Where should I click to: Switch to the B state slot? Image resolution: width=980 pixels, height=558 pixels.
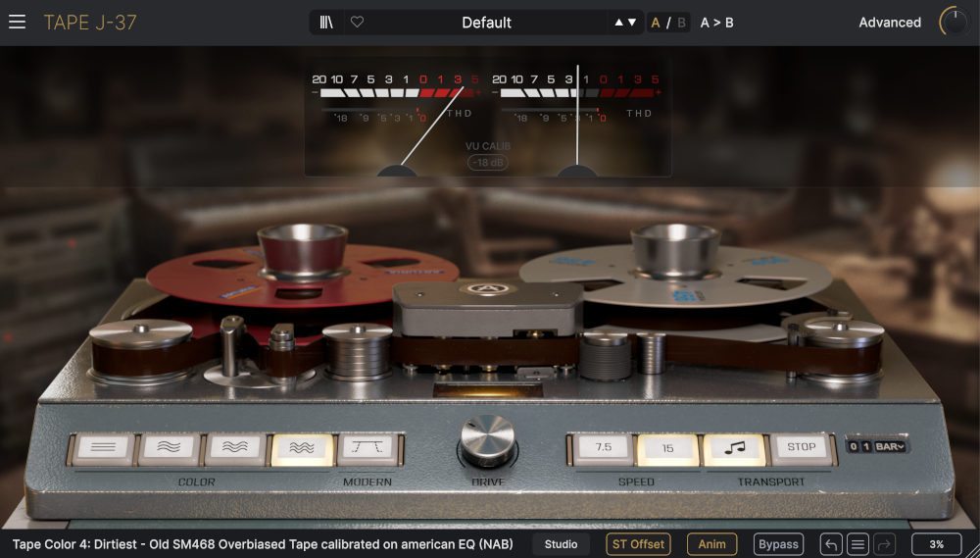[681, 23]
